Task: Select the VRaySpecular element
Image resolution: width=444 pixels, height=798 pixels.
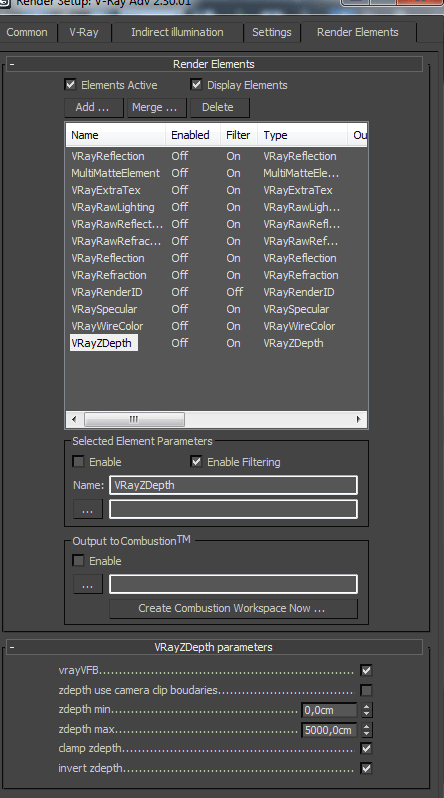Action: [104, 309]
